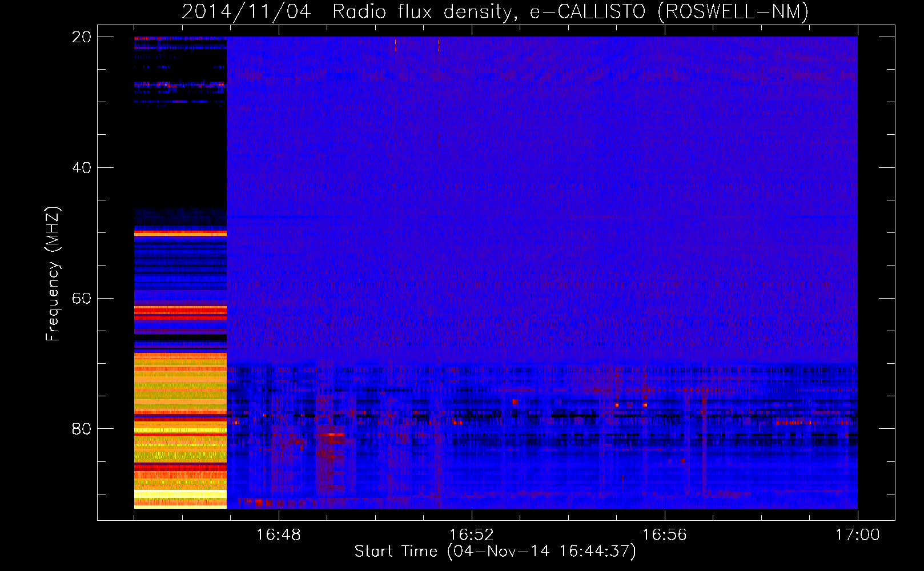The image size is (924, 571).
Task: Click the 40 frequency axis label
Action: point(82,168)
